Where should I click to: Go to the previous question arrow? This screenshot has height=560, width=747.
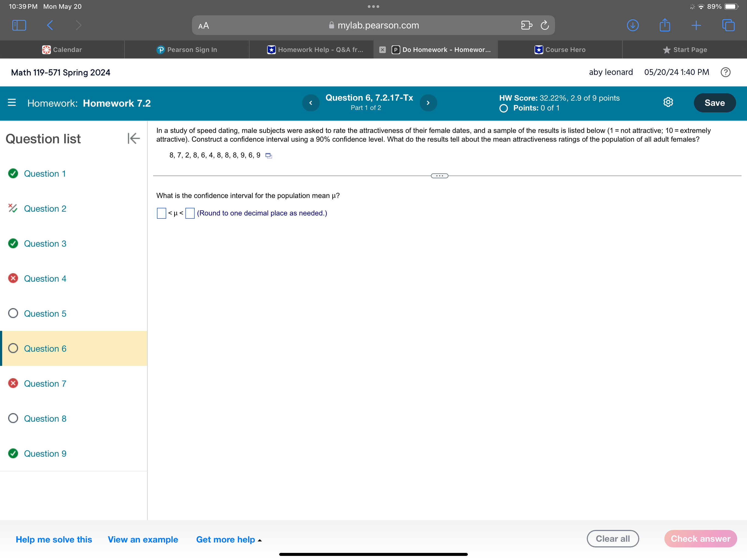coord(311,103)
